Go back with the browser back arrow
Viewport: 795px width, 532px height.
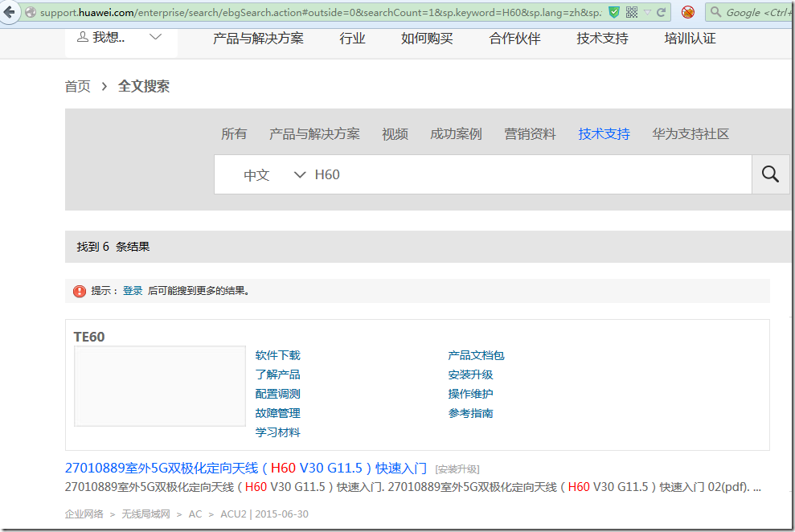tap(9, 12)
